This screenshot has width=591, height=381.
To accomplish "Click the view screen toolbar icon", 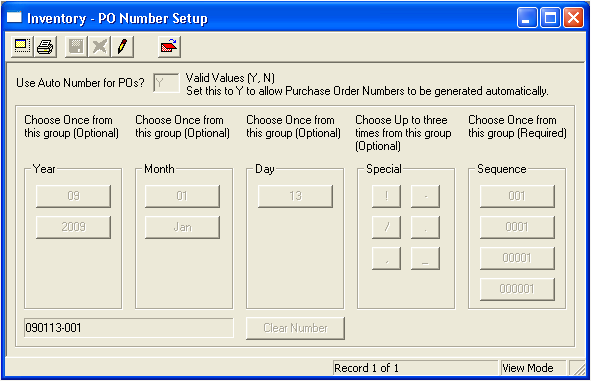I will 22,47.
